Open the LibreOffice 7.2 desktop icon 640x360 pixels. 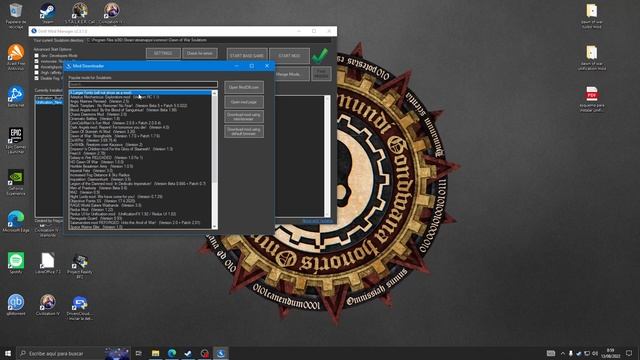(x=47, y=263)
